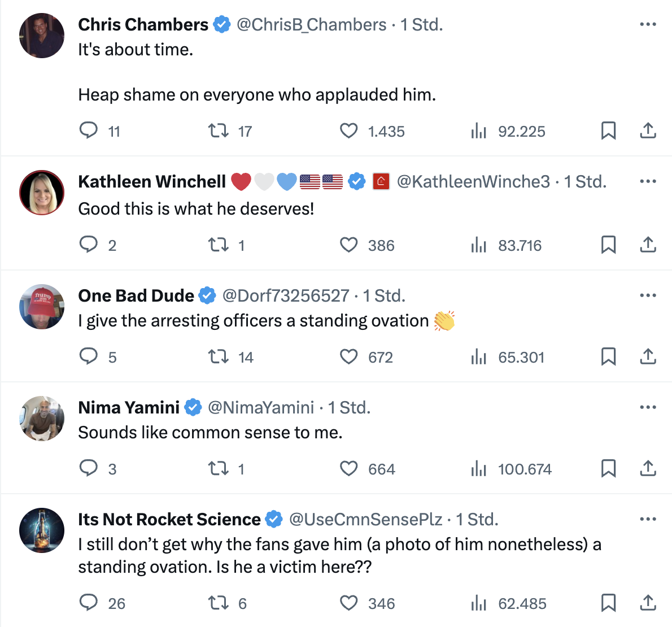The width and height of the screenshot is (672, 627).
Task: Open the @NimaYamini handle link
Action: [261, 407]
